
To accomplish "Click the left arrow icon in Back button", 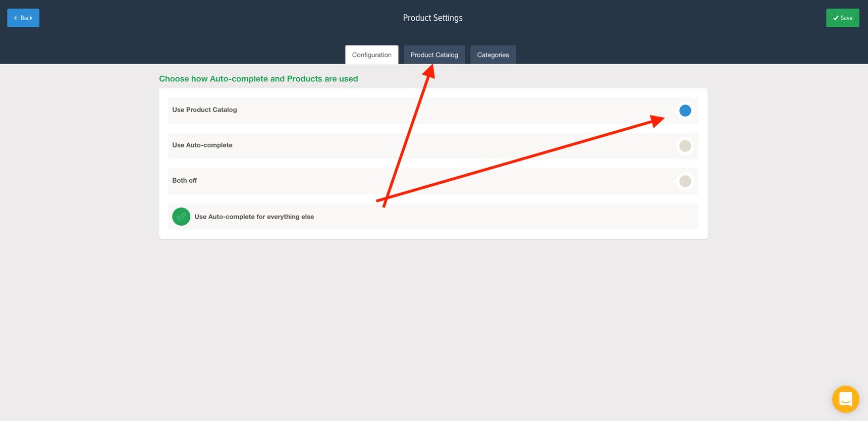I will coord(16,18).
